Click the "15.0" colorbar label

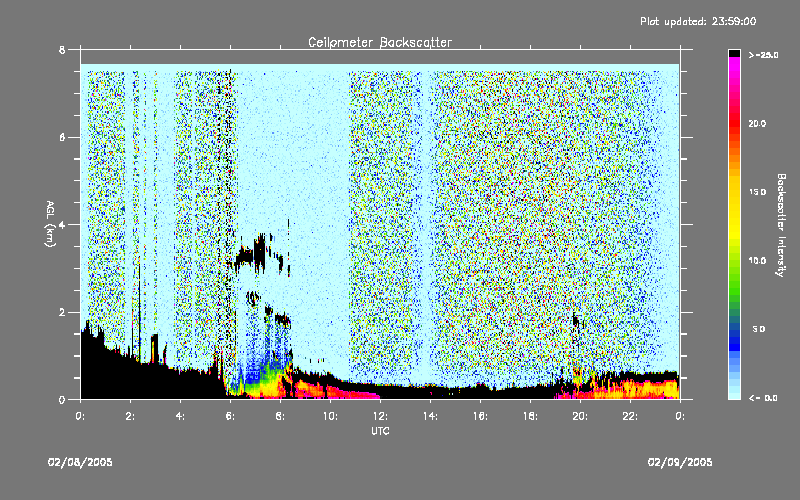click(x=757, y=192)
